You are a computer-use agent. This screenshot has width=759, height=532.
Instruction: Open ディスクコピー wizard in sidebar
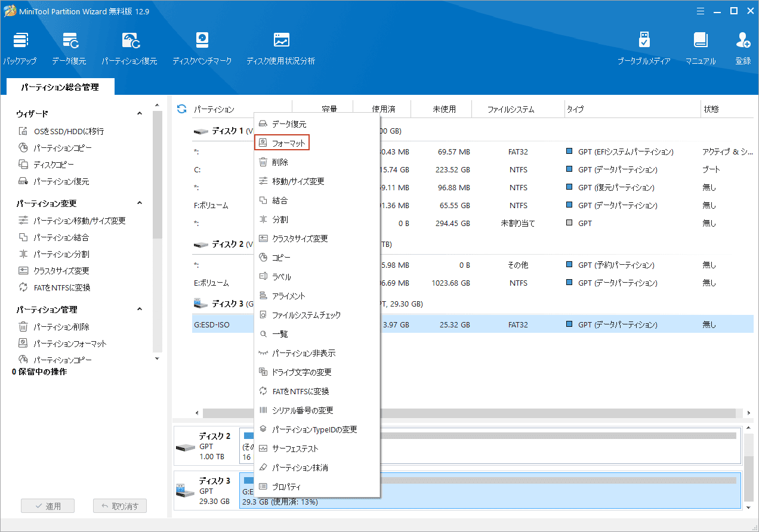pyautogui.click(x=48, y=165)
